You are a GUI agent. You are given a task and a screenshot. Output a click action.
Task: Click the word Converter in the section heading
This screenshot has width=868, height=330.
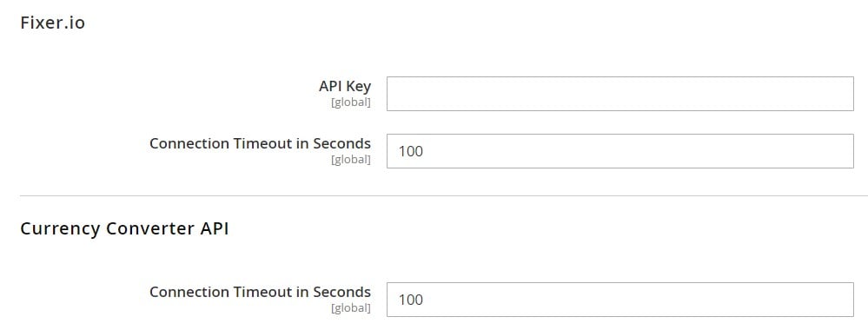tap(150, 228)
